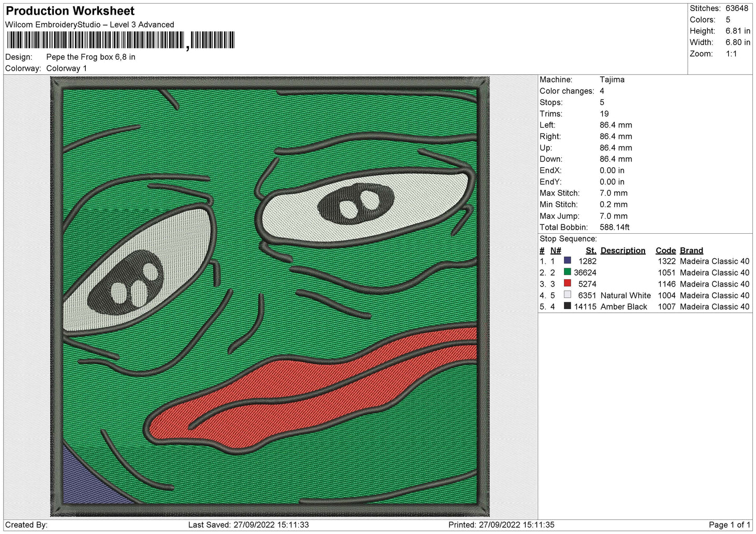756x534 pixels.
Task: Click the 'Max Stitch:' value '7.0 mm'
Action: click(x=614, y=193)
